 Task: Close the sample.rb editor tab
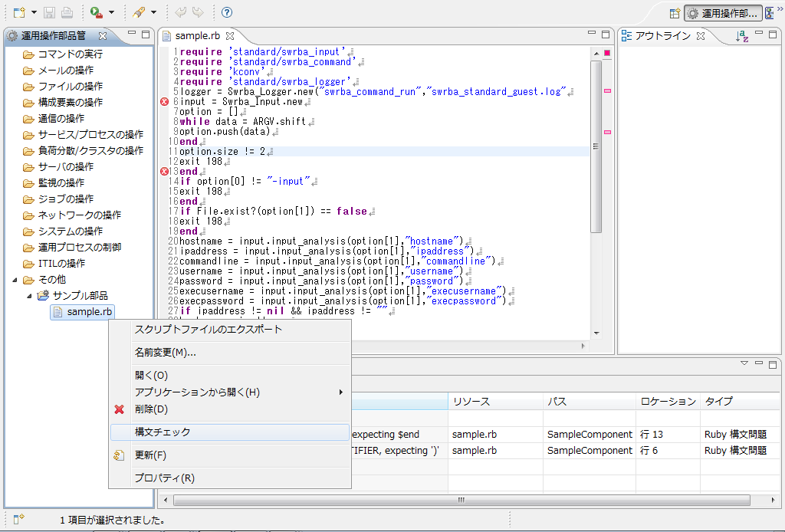click(230, 36)
